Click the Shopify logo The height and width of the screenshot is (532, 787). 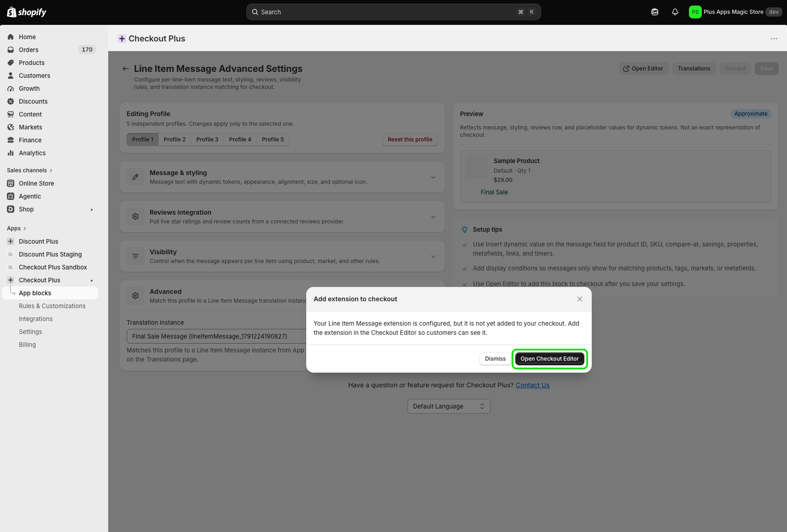27,12
